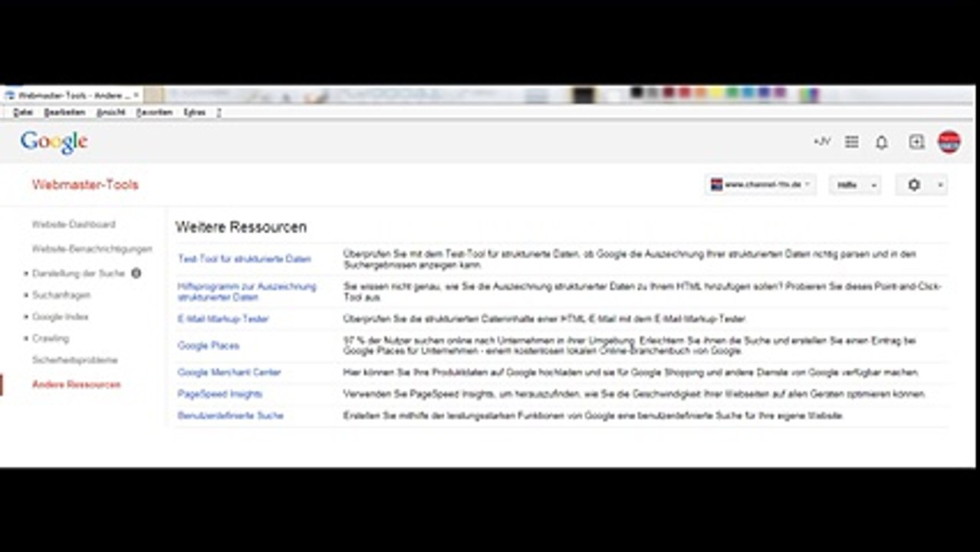980x552 pixels.
Task: Open Website-Benachrichtigungen in sidebar
Action: coord(92,249)
